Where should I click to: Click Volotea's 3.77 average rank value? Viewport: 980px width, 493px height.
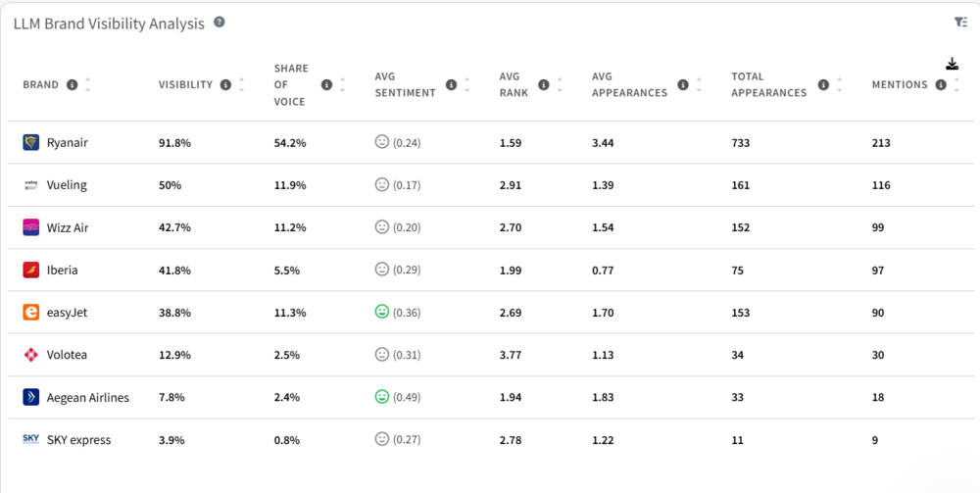click(511, 355)
